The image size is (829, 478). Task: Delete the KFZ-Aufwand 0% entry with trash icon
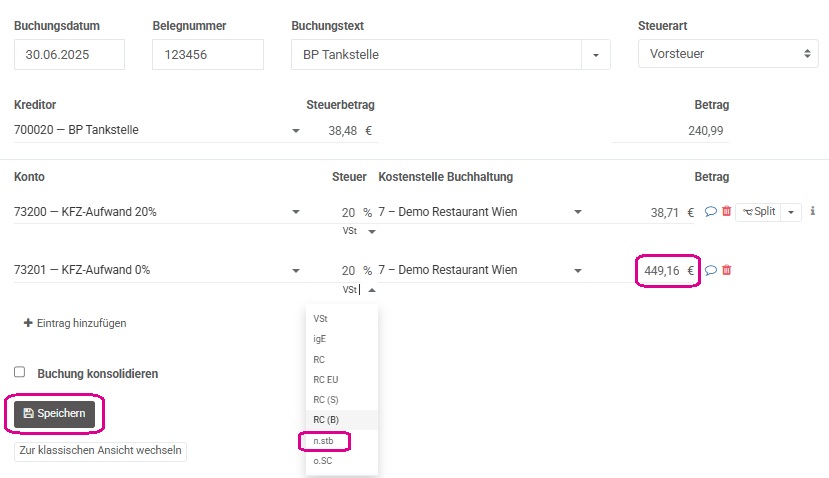point(726,270)
